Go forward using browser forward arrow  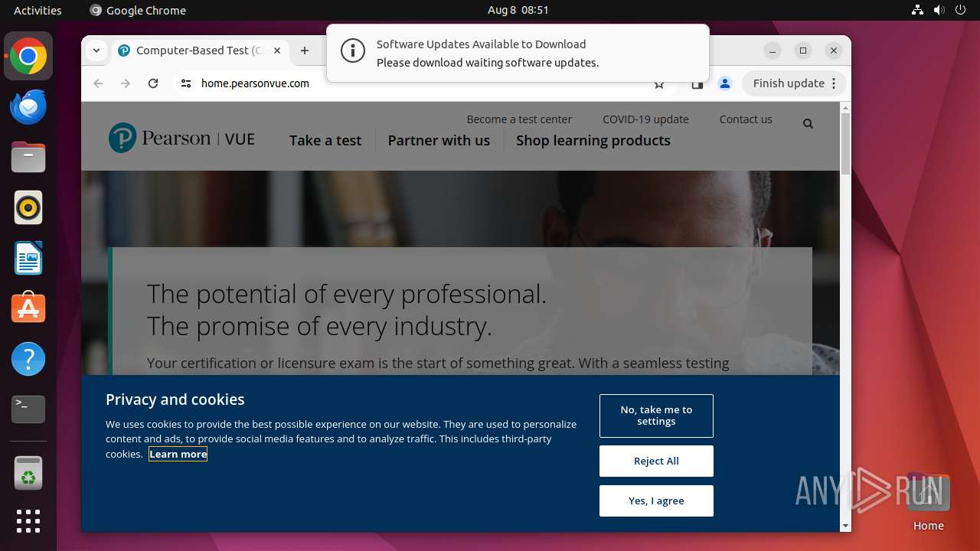[x=126, y=83]
